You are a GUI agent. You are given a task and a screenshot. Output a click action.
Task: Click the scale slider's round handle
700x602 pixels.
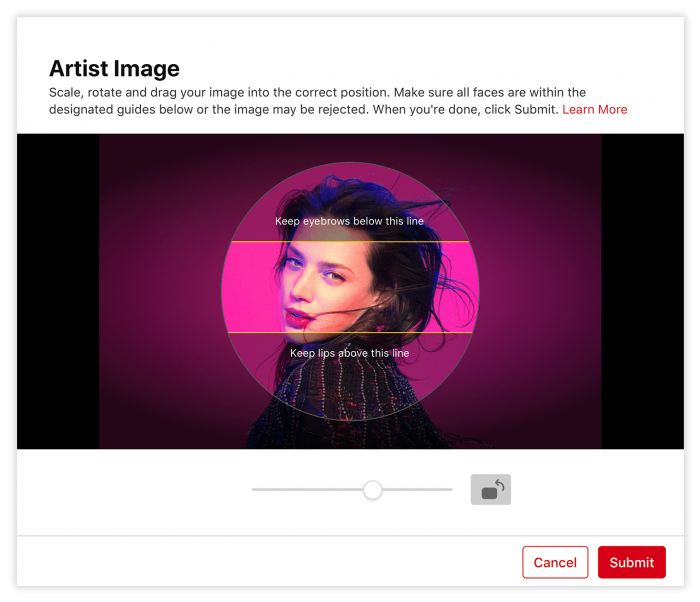click(x=372, y=490)
